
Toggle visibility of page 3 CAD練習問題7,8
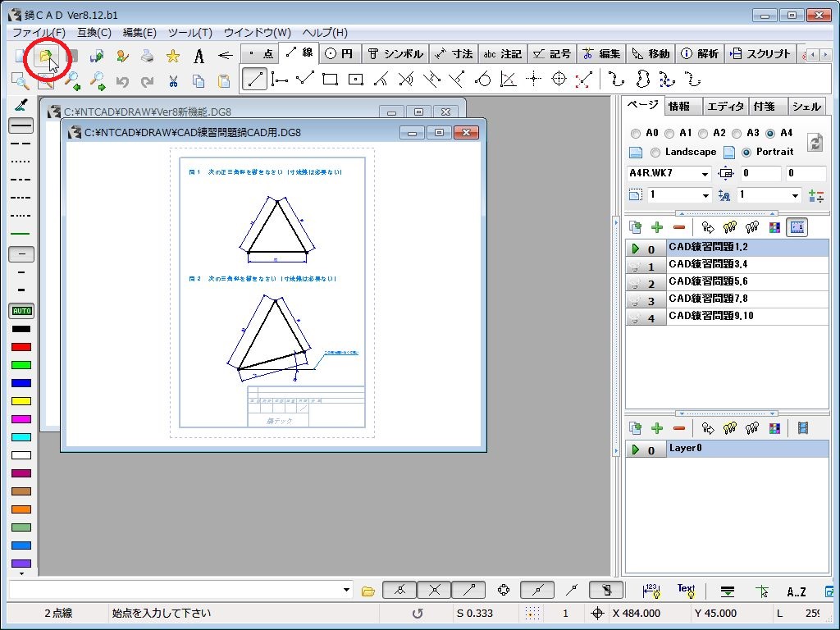coord(635,300)
